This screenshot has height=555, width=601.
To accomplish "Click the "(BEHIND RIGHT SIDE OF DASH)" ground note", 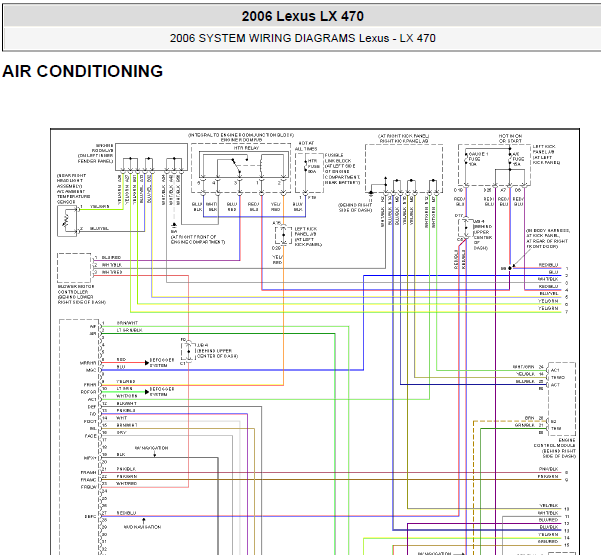I will 355,207.
